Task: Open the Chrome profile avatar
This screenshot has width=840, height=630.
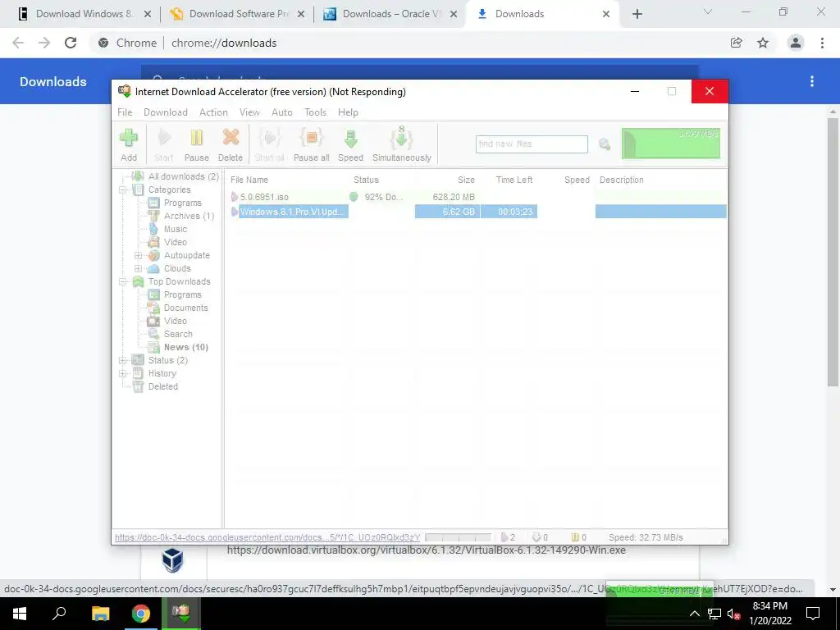Action: 795,43
